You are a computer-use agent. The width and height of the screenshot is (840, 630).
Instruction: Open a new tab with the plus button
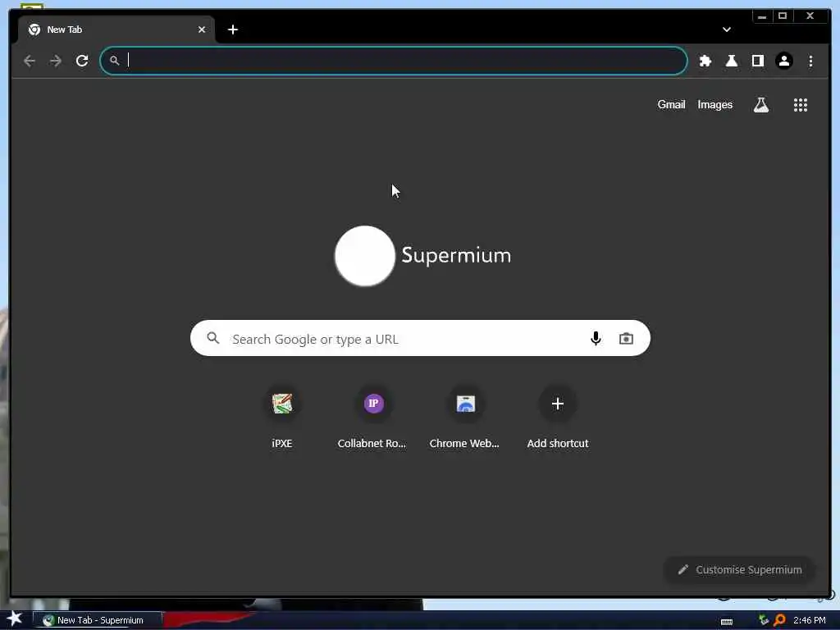click(232, 30)
